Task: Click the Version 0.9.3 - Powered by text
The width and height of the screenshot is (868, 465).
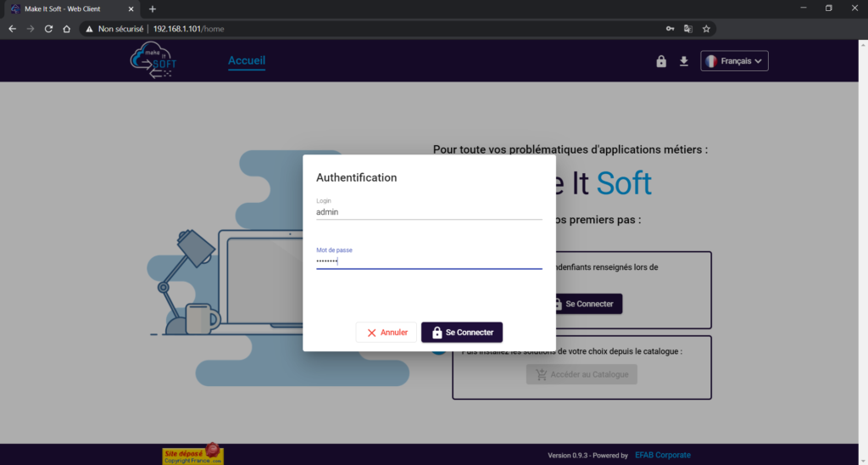Action: 588,456
